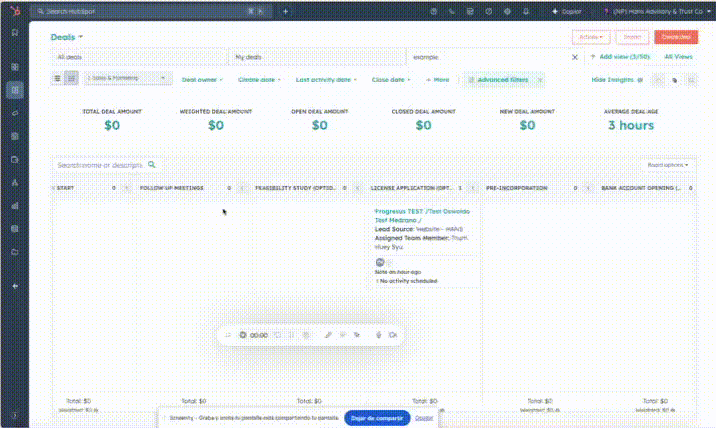The height and width of the screenshot is (428, 716).
Task: Open All Views link
Action: [679, 57]
